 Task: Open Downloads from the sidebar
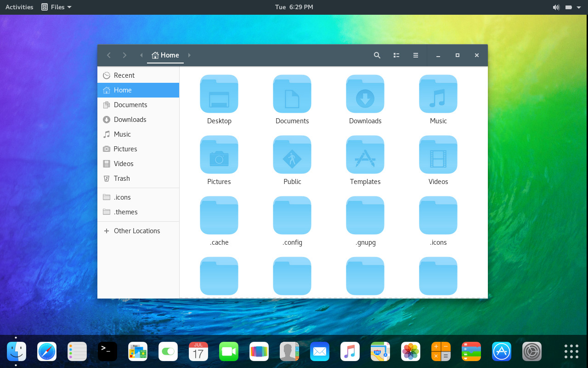click(130, 119)
